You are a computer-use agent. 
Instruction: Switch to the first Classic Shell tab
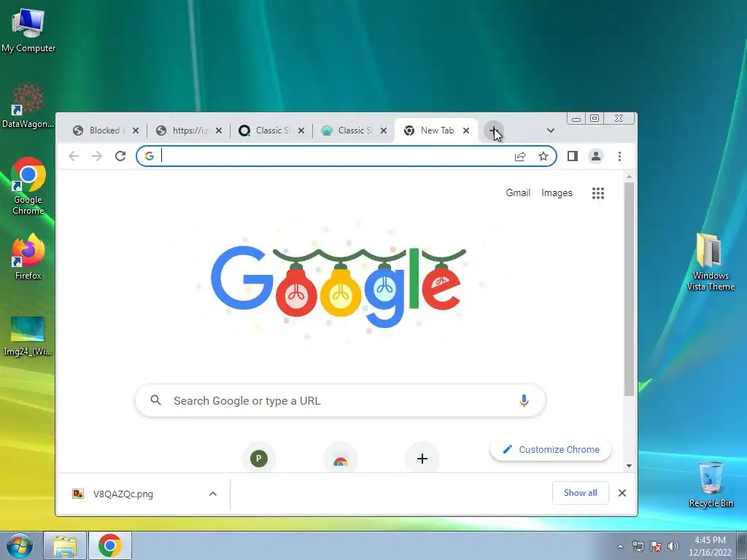coord(271,131)
